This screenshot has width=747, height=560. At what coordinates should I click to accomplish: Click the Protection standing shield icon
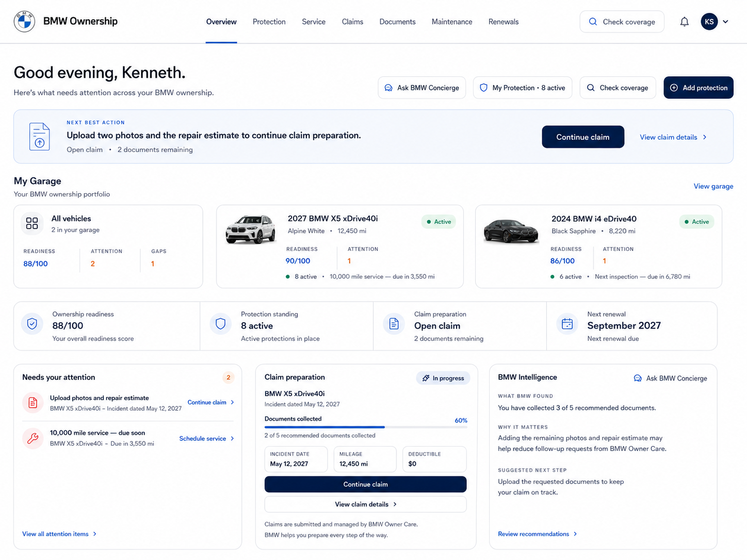[x=220, y=324]
